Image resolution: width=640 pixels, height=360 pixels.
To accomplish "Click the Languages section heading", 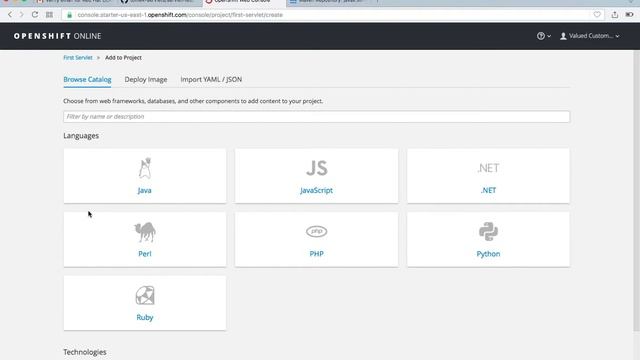I will click(81, 136).
